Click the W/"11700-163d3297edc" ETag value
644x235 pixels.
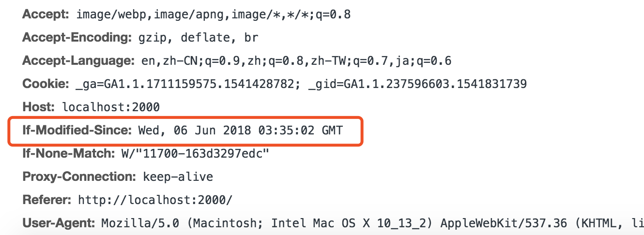click(x=195, y=153)
